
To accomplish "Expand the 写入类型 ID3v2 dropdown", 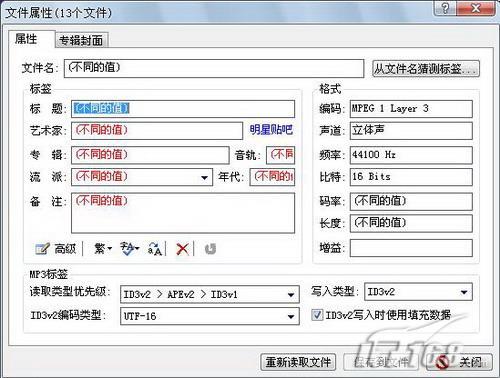I will tap(464, 292).
